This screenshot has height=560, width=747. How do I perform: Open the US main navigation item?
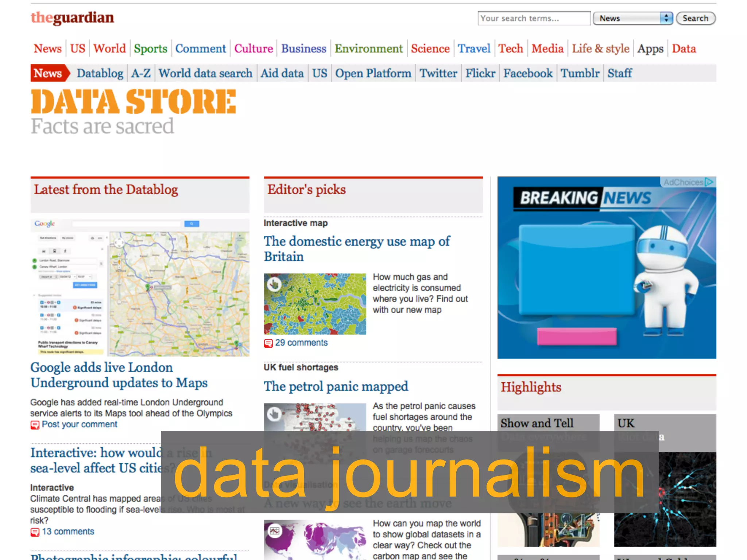point(78,48)
